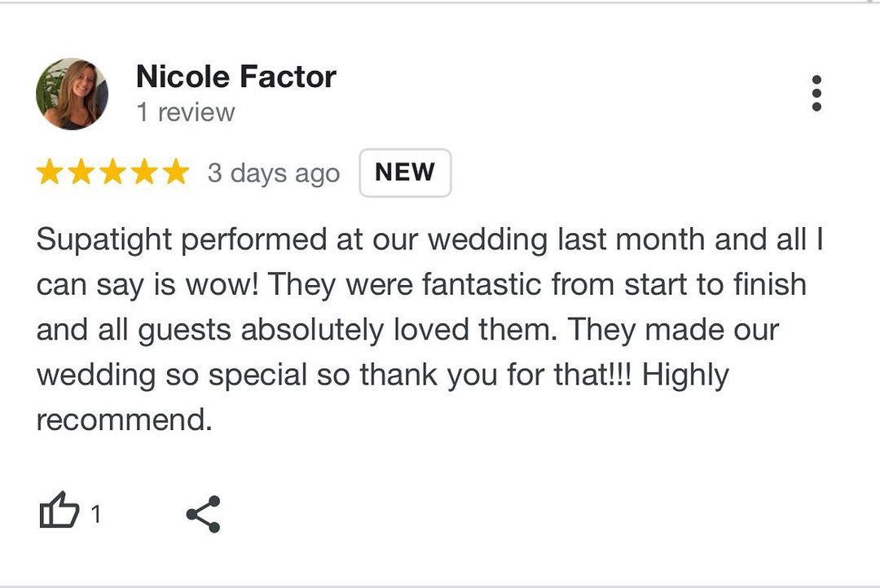880x588 pixels.
Task: Click the second gold star
Action: coord(81,173)
